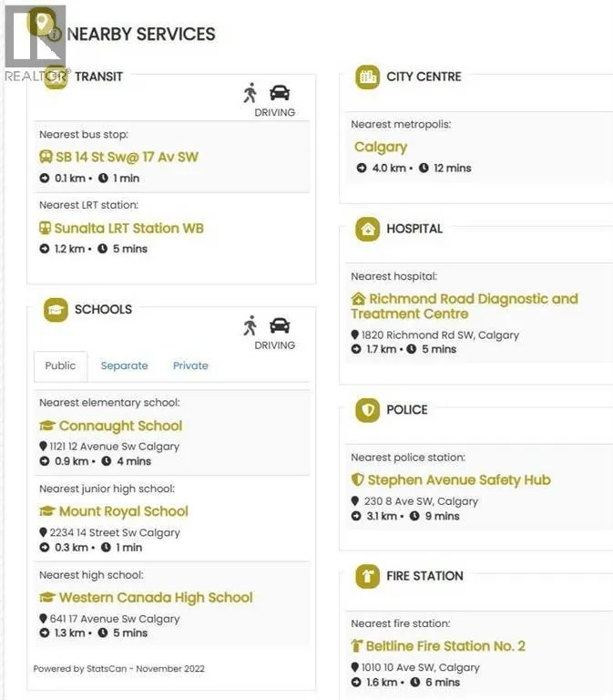Click the driving car icon in Schools

[x=280, y=325]
